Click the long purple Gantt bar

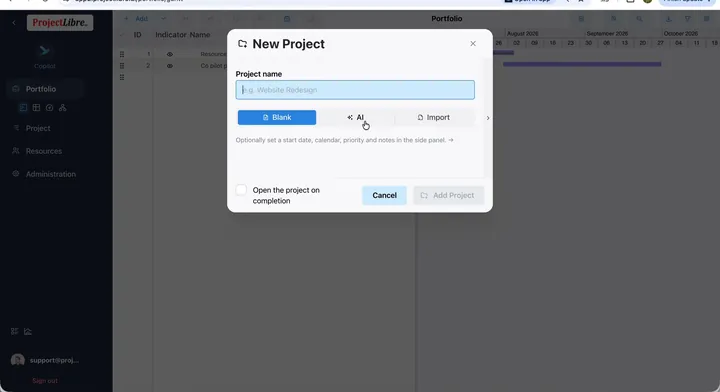click(x=582, y=64)
